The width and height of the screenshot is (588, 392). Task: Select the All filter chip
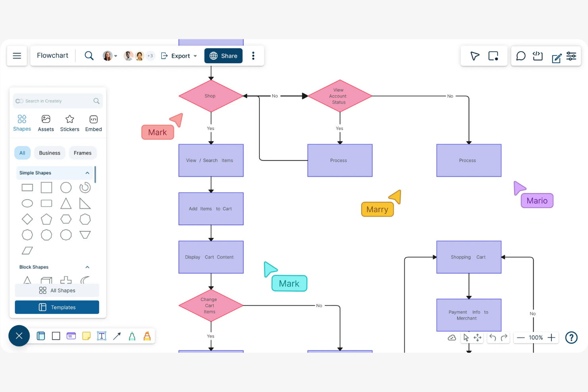[22, 153]
